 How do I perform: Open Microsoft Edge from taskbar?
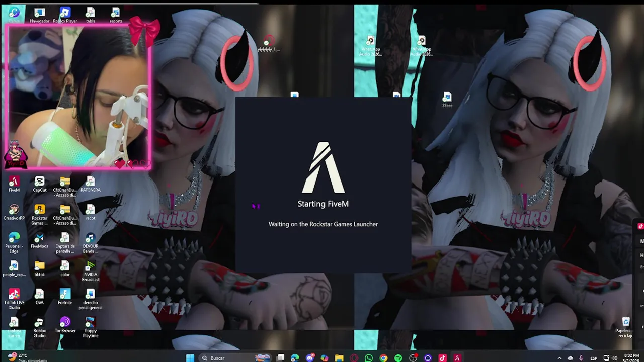point(295,358)
